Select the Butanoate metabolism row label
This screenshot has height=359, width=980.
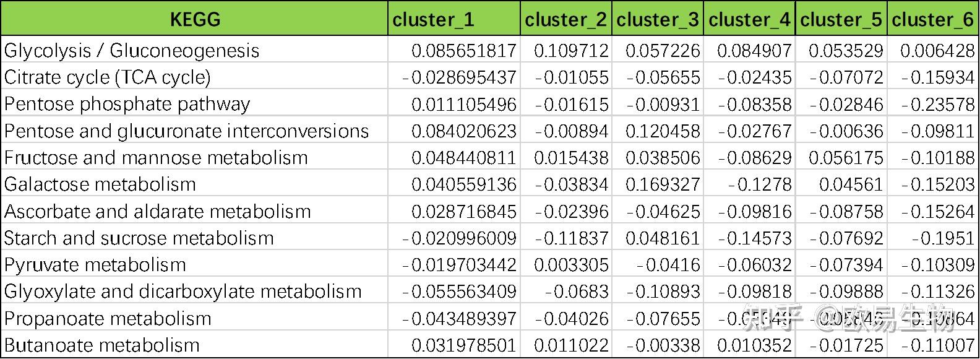pos(102,345)
